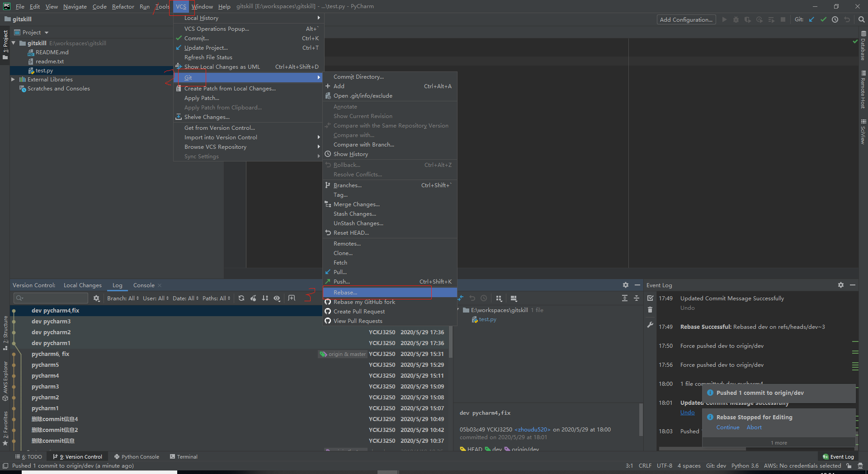Commit changes via the green checkmark toolbar icon
Viewport: 868px width, 474px height.
click(823, 19)
